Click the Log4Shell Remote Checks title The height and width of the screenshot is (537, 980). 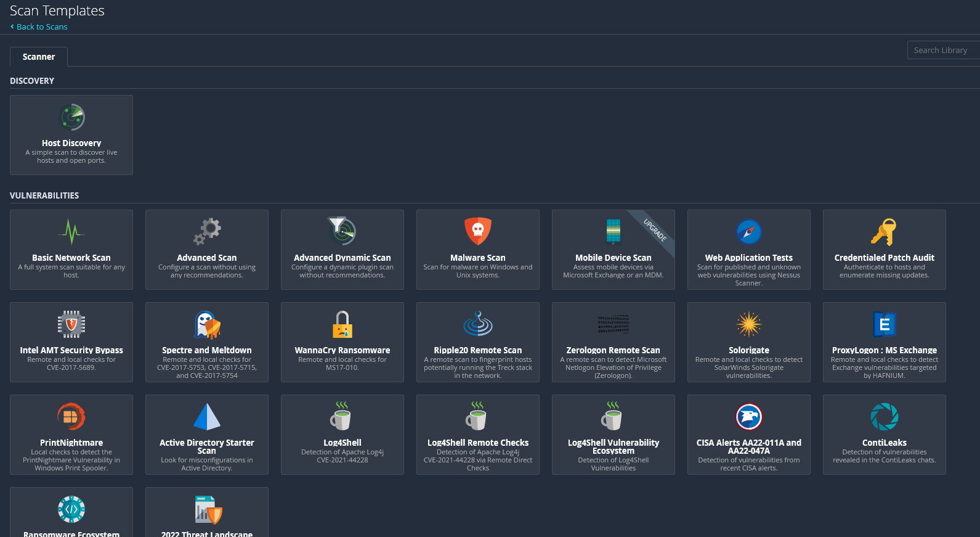coord(478,443)
